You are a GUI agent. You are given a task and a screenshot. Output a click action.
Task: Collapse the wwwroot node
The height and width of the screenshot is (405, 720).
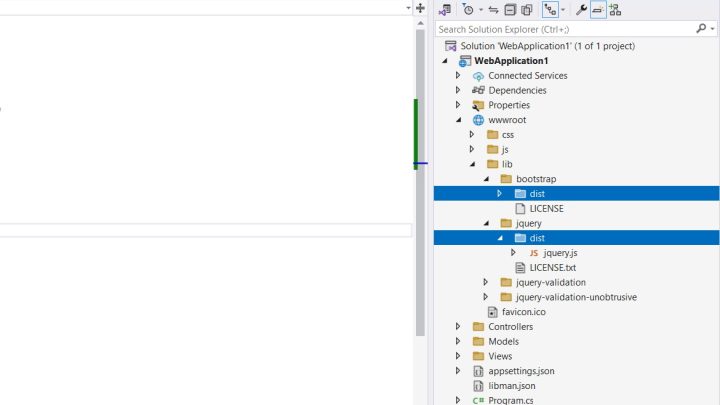tap(458, 120)
